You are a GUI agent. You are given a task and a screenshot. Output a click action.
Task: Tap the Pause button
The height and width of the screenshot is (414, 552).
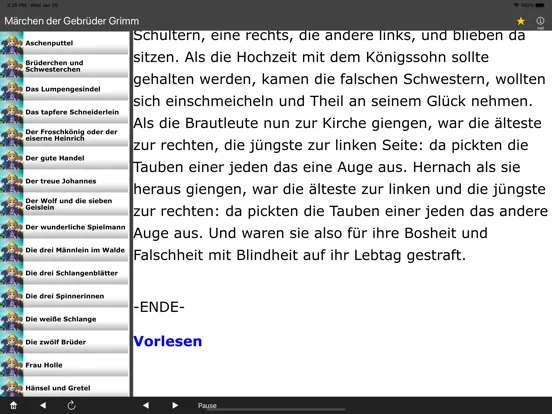[x=207, y=406]
